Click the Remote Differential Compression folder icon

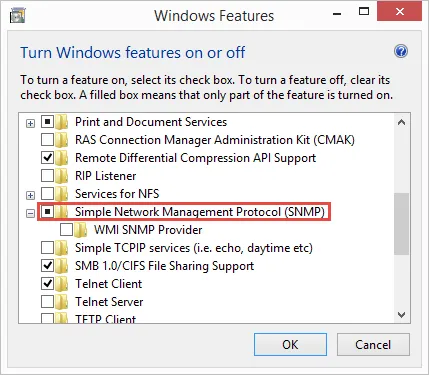tap(62, 158)
